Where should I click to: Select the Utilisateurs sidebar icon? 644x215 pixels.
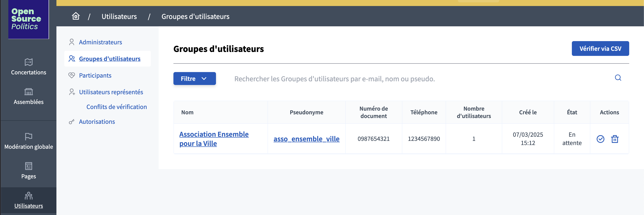coord(28,196)
